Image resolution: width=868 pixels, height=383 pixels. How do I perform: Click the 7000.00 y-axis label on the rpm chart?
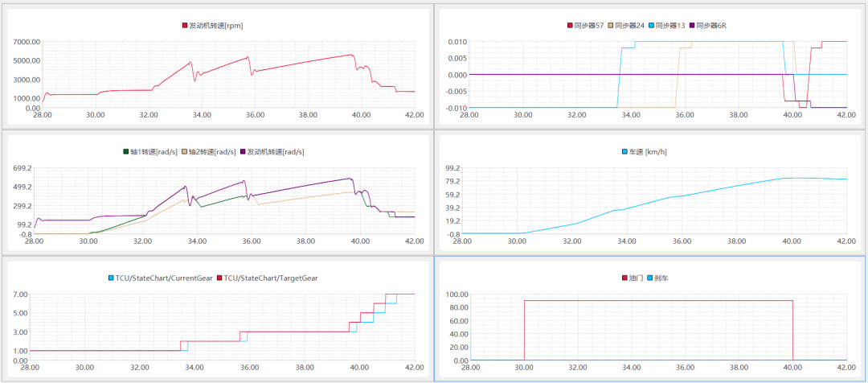point(27,42)
